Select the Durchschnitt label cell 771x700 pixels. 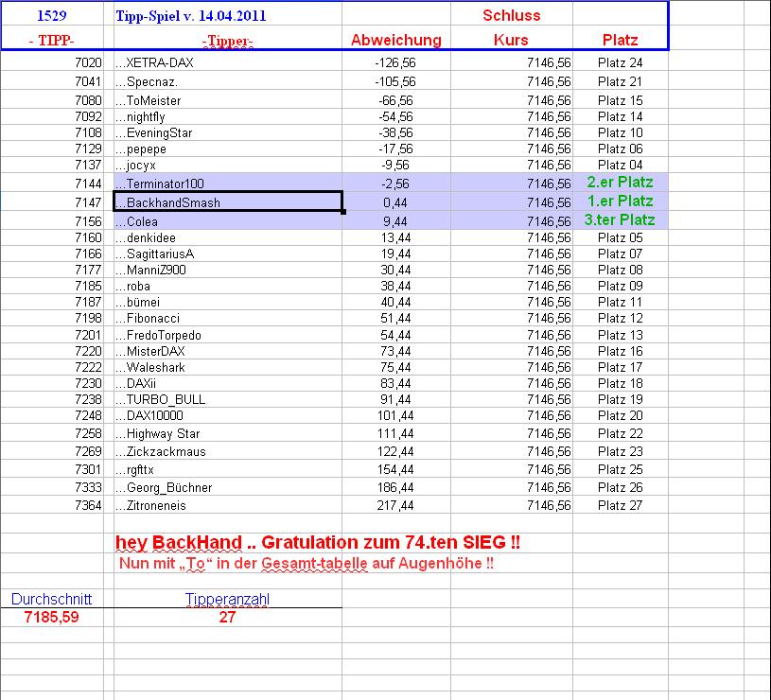pos(52,599)
